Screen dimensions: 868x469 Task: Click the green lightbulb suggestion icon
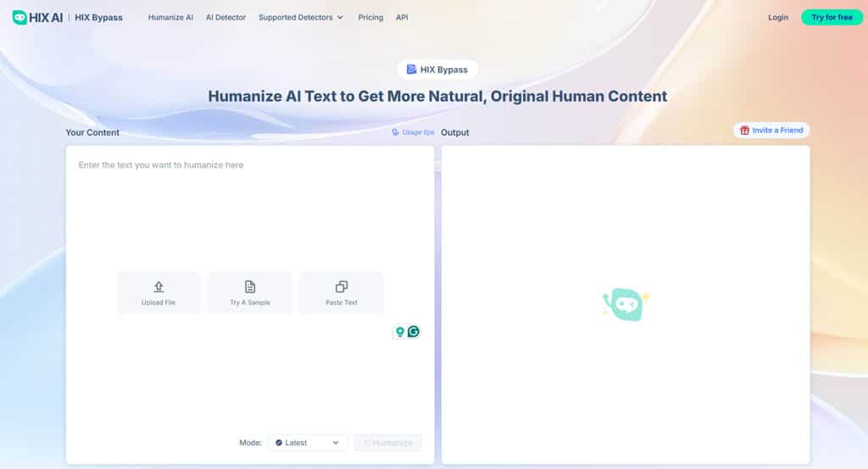tap(400, 332)
